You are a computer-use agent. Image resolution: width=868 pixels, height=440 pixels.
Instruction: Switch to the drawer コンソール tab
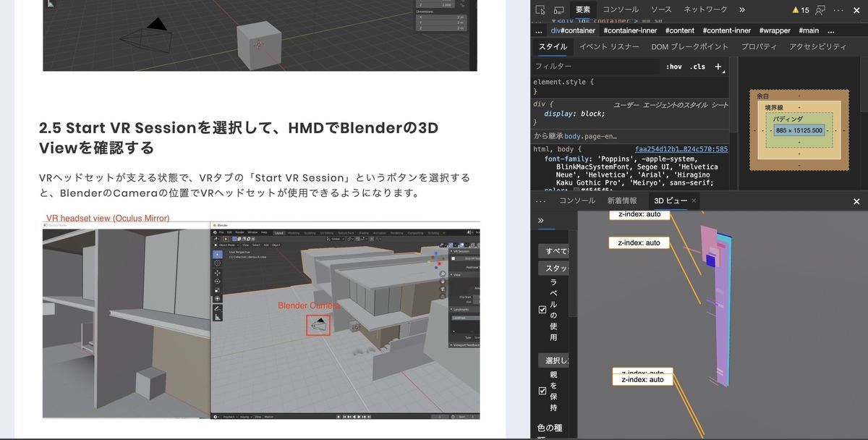point(577,200)
